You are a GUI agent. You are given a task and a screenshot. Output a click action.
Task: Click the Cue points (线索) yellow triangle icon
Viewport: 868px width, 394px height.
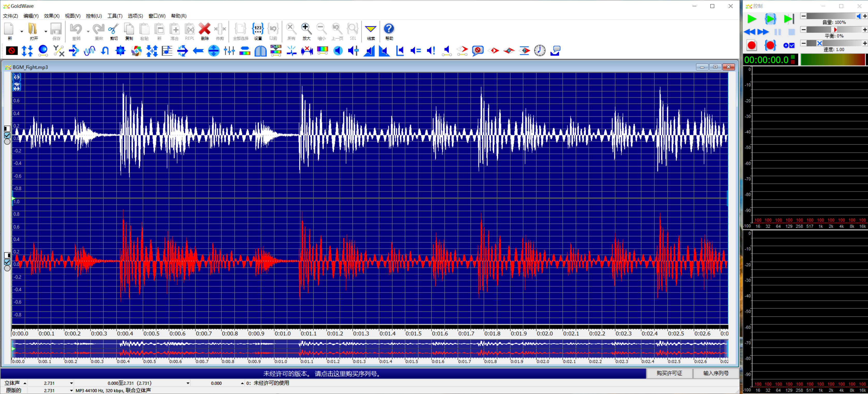(x=371, y=29)
